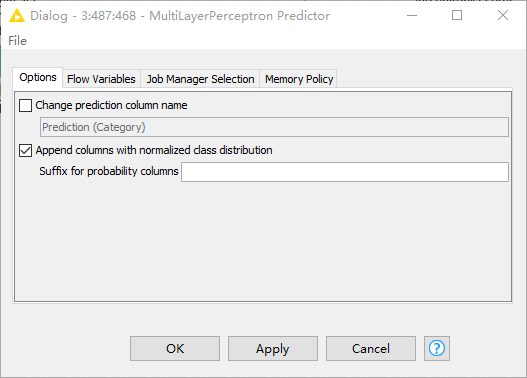Click the Apply button

[273, 348]
